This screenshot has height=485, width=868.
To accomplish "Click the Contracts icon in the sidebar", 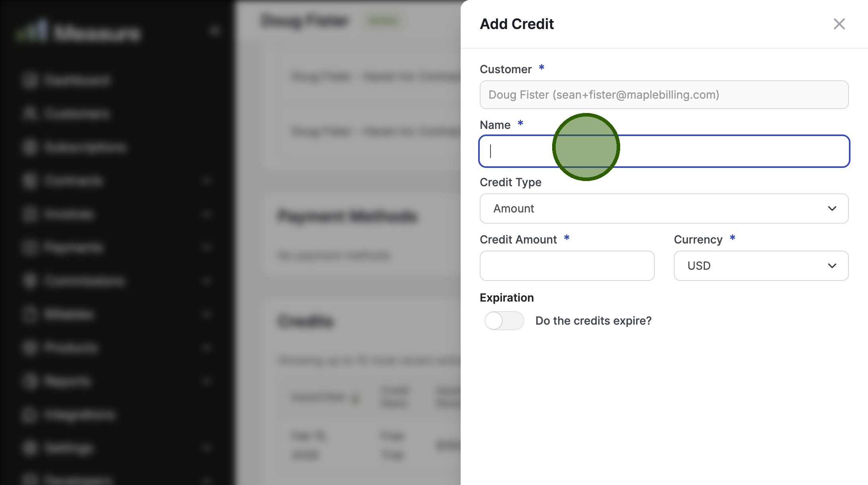I will 30,181.
